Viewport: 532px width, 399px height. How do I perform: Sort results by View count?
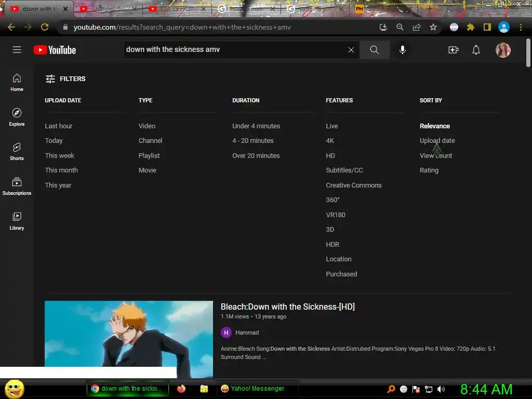pos(436,155)
